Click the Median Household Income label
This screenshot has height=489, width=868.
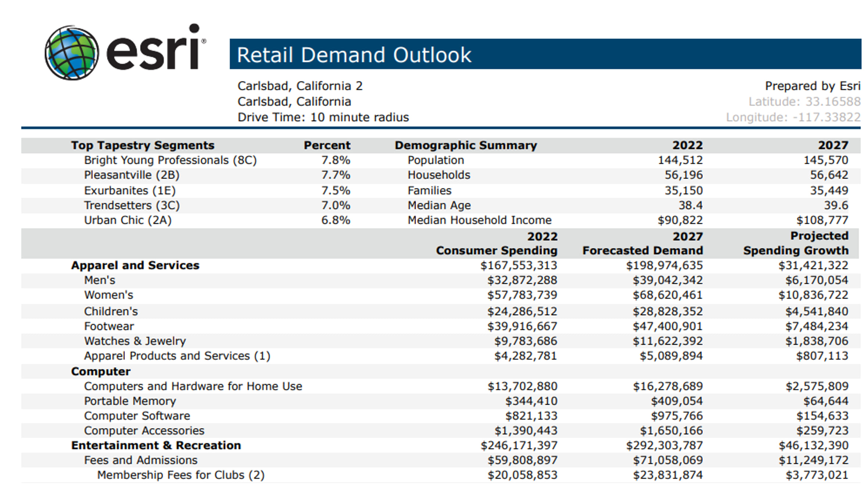coord(479,220)
